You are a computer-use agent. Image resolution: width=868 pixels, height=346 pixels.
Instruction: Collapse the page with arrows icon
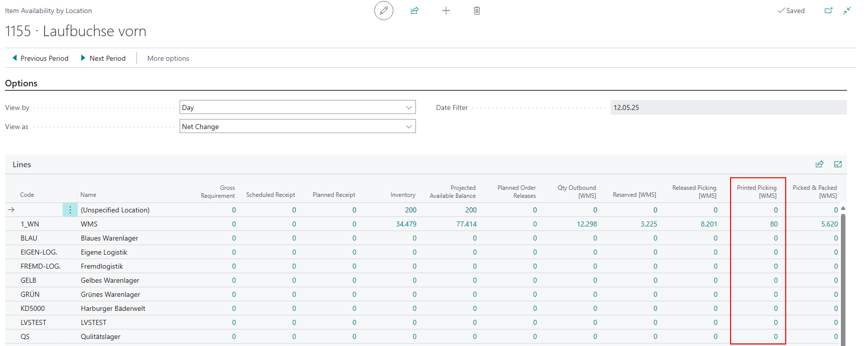click(847, 11)
